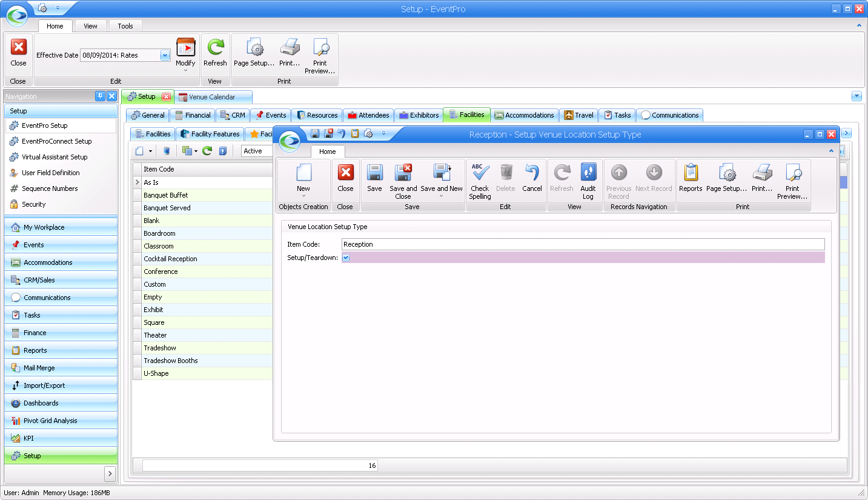Select the Cocktail Reception row
Screen dimensions: 868x500
207,259
